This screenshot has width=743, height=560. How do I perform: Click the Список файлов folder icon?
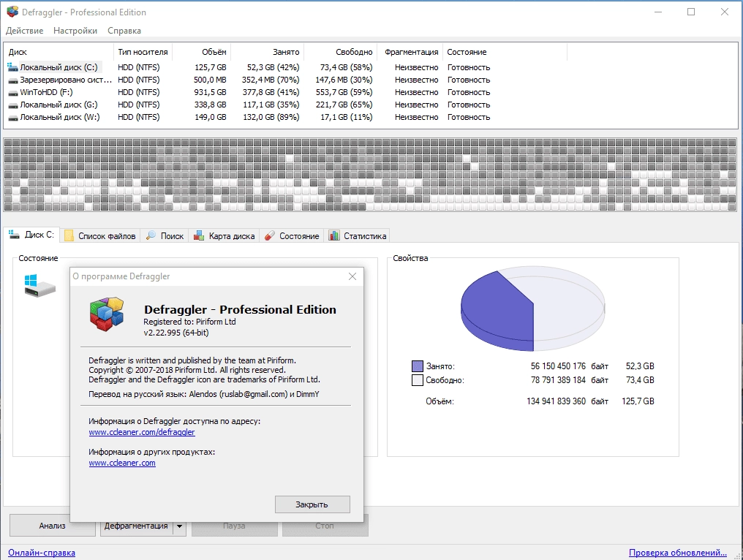(69, 235)
